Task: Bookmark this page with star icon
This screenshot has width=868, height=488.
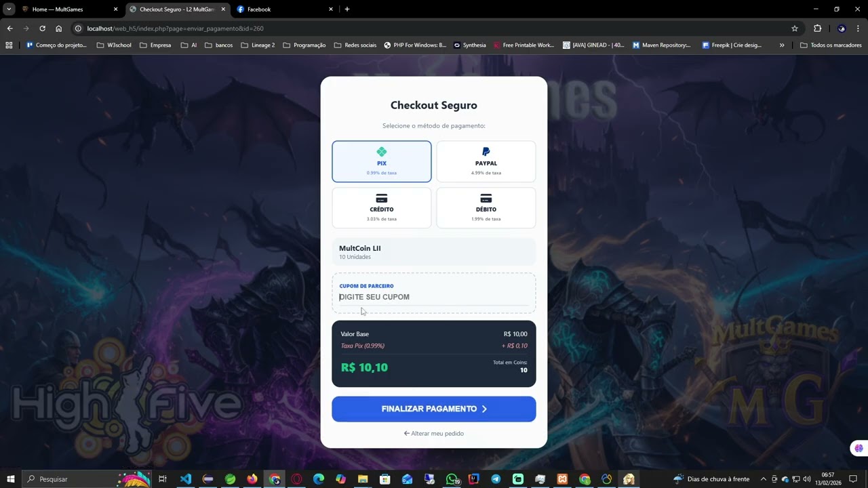Action: click(x=795, y=28)
